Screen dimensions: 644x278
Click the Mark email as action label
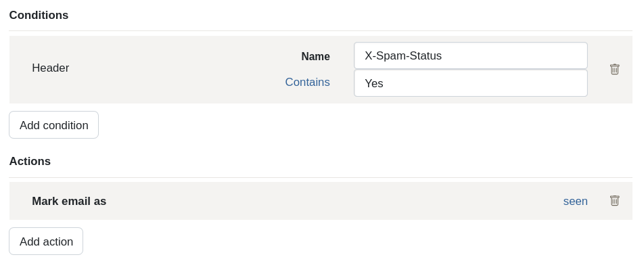point(69,201)
